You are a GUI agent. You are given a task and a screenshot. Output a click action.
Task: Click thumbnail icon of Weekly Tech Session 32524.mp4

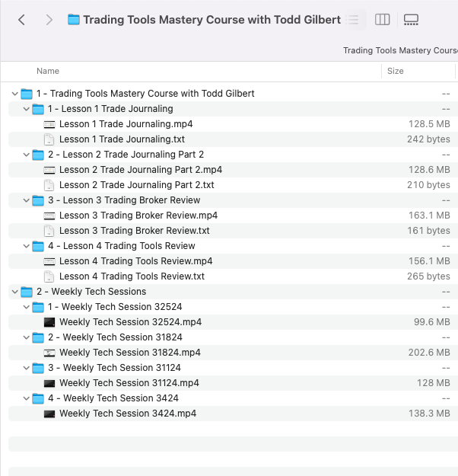(x=49, y=322)
